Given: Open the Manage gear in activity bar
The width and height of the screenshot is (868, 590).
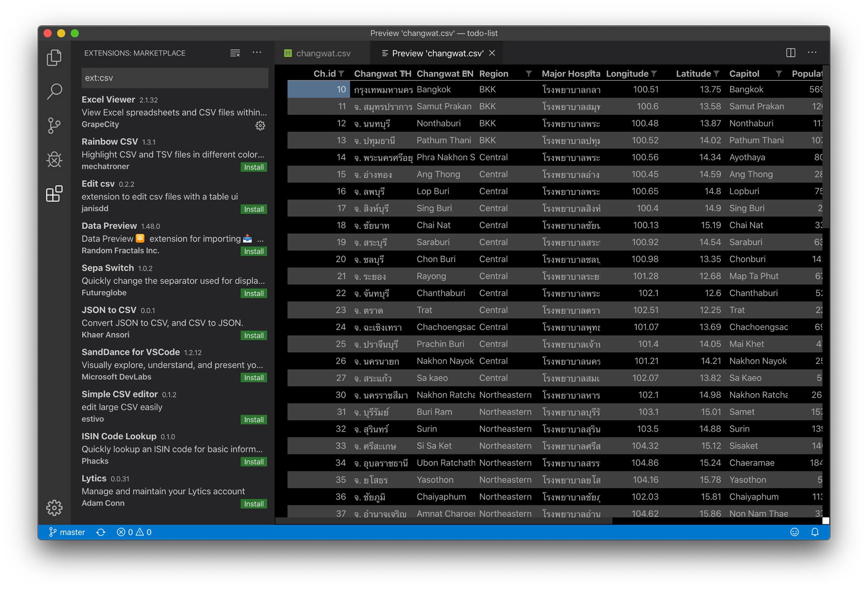Looking at the screenshot, I should click(54, 507).
